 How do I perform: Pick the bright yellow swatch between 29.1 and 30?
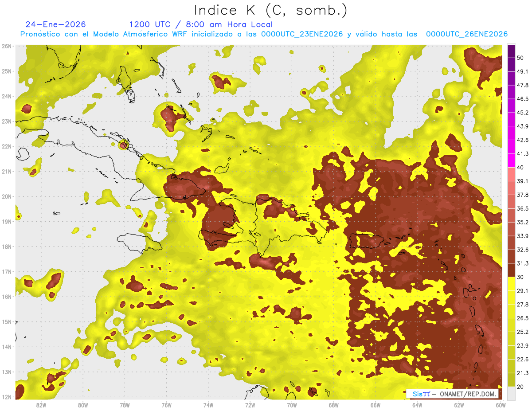511,284
